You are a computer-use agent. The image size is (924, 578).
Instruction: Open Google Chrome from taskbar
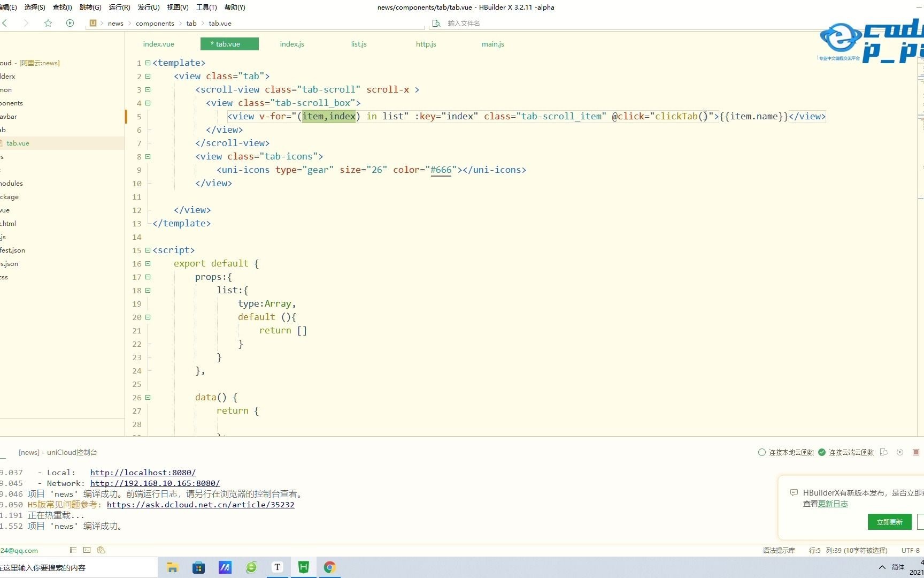click(x=330, y=567)
